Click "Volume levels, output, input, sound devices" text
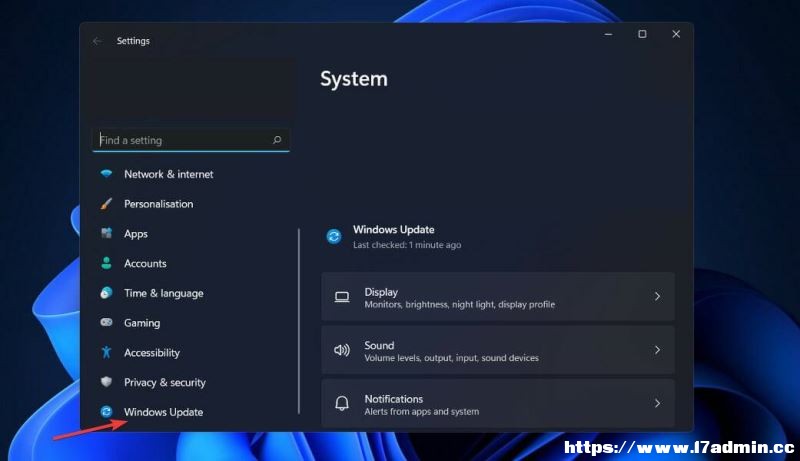Screen dimensions: 800x461 coord(452,358)
